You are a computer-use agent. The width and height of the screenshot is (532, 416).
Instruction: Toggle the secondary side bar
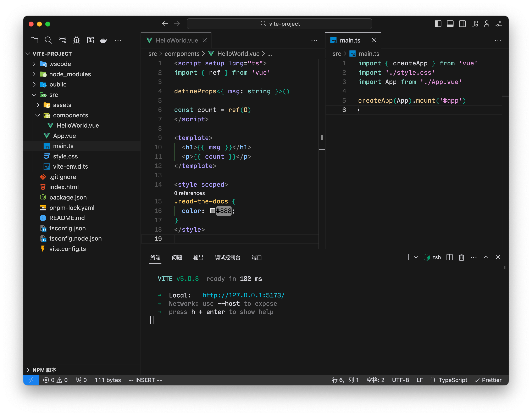(x=462, y=24)
